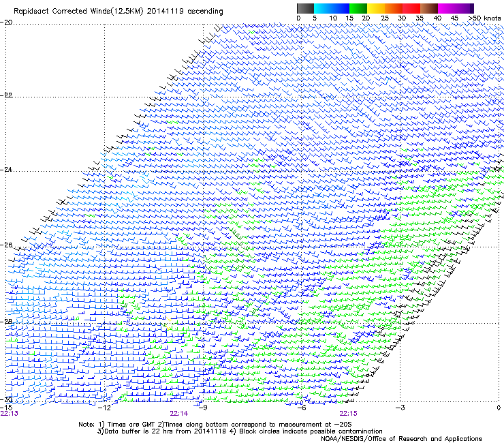Image resolution: width=504 pixels, height=443 pixels.
Task: Click the -12 longitude axis label
Action: coord(104,408)
